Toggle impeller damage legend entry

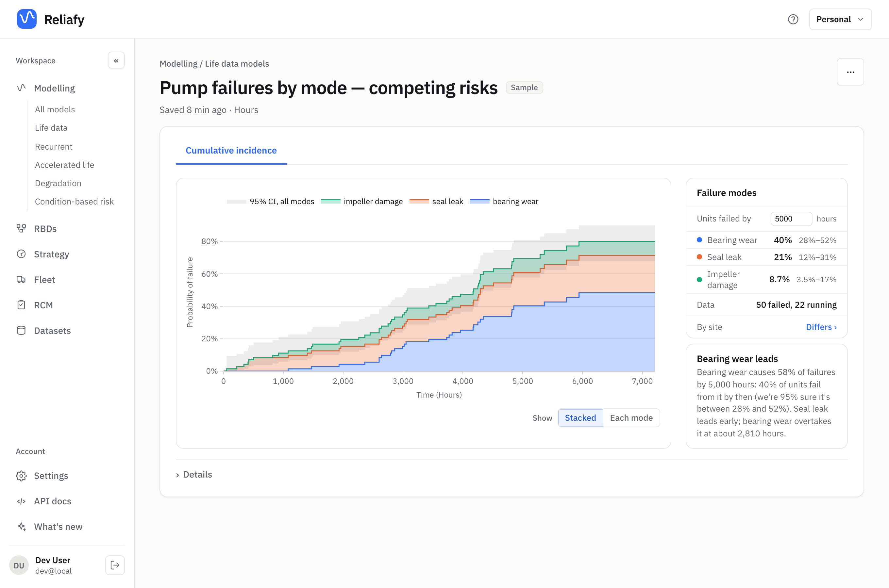(362, 201)
